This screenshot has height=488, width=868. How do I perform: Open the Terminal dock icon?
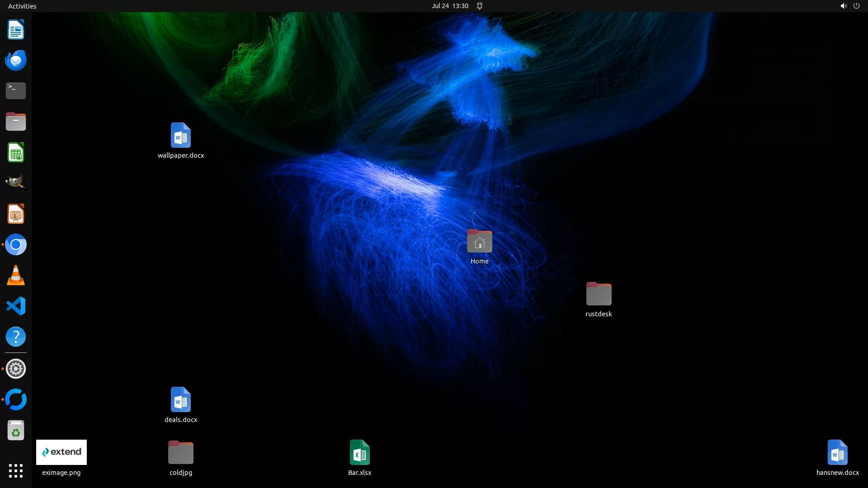(x=16, y=90)
